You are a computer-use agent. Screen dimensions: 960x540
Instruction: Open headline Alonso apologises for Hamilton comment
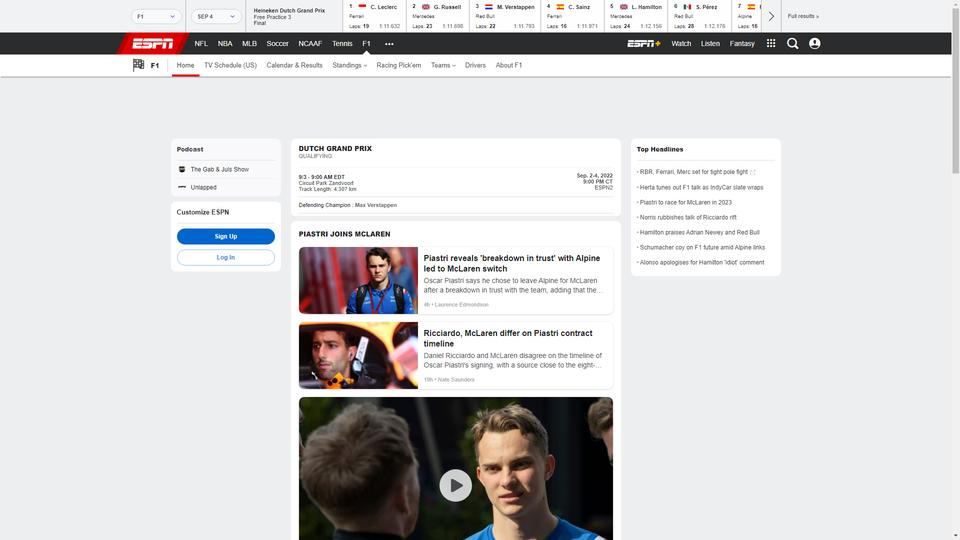point(702,263)
